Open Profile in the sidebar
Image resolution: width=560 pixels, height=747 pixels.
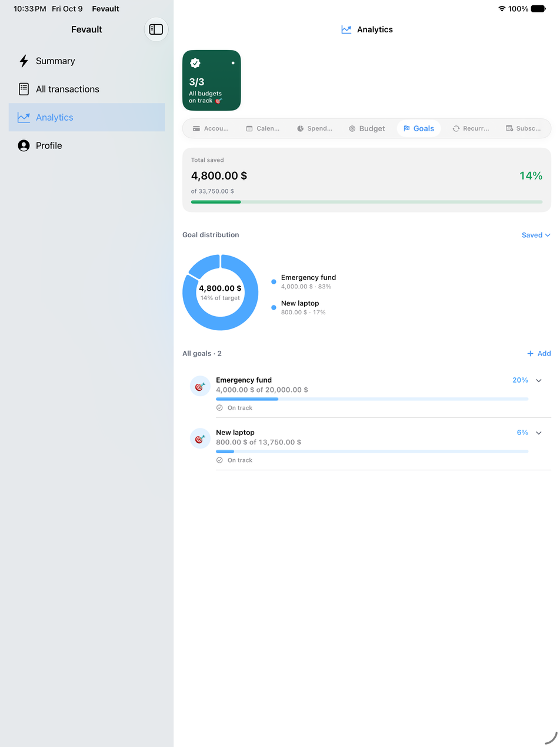(86, 145)
